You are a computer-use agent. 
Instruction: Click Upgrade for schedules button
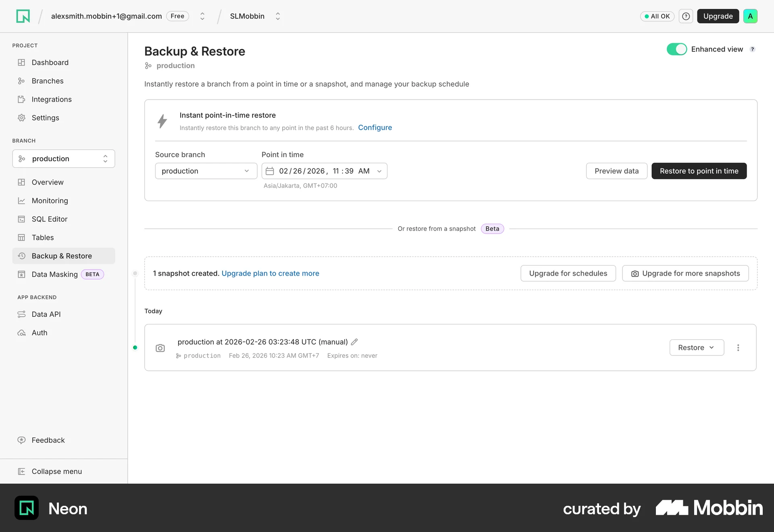(568, 273)
